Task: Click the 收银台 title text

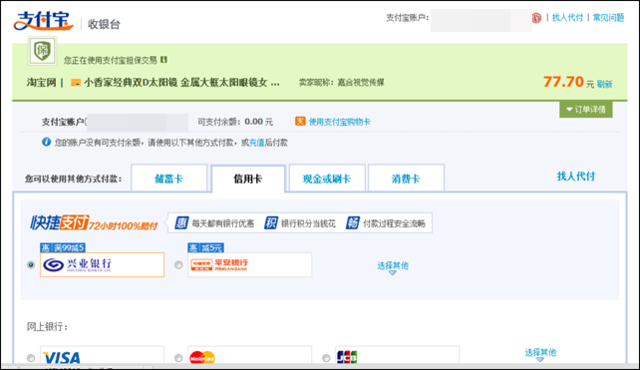Action: pyautogui.click(x=104, y=24)
